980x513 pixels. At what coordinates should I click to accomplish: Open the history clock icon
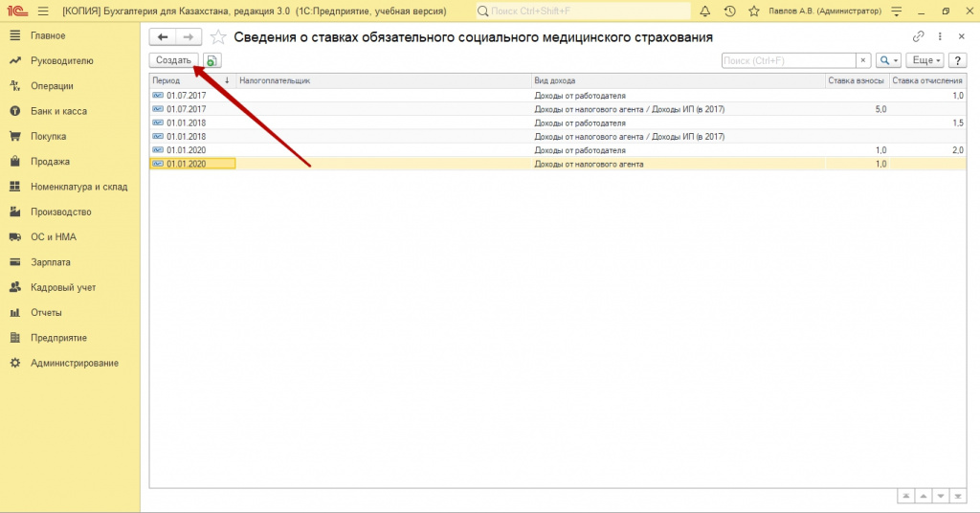729,11
